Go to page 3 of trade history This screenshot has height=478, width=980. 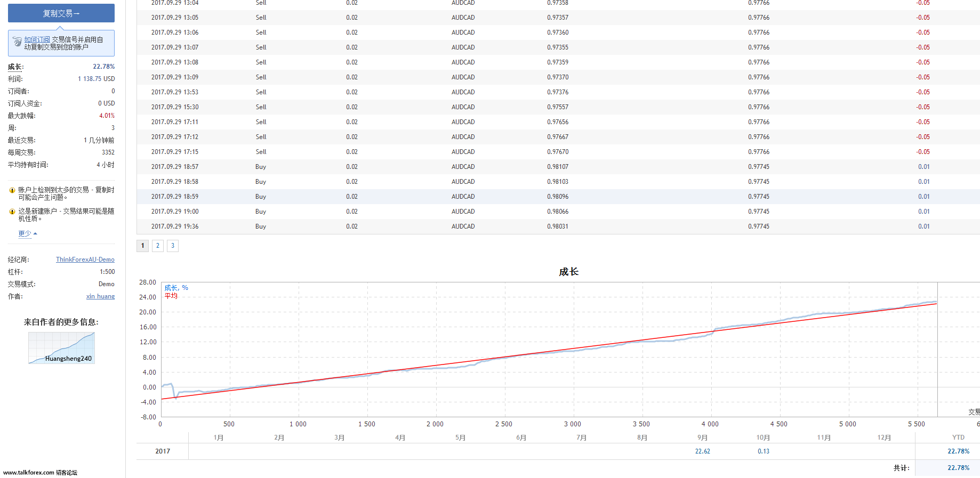coord(173,246)
